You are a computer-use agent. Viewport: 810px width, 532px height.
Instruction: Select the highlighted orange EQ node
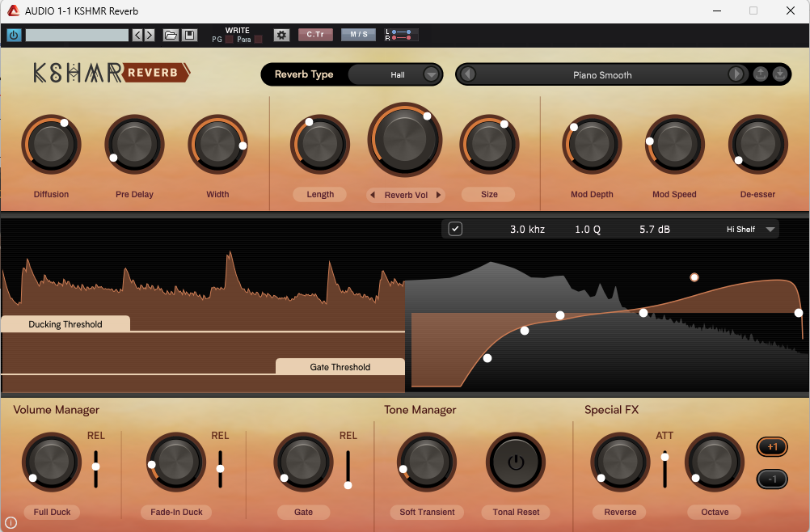click(x=694, y=277)
